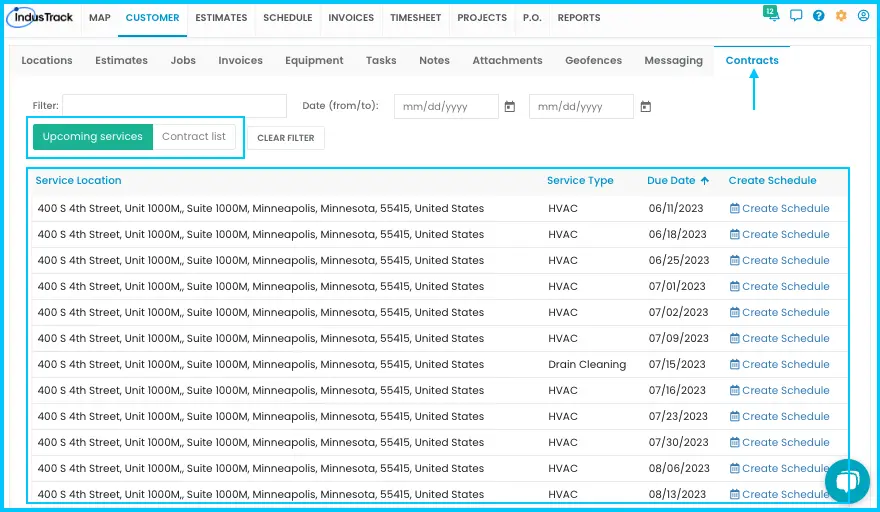Create schedule for Drain Cleaning 07/15/2023
This screenshot has height=512, width=880.
click(x=780, y=364)
